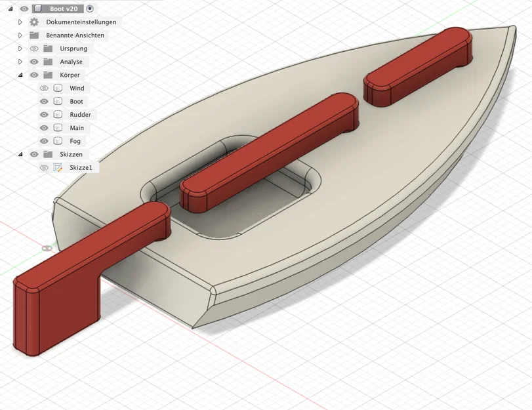Viewport: 532px width, 410px height.
Task: Click the component icon beside Boot v20
Action: tap(38, 9)
